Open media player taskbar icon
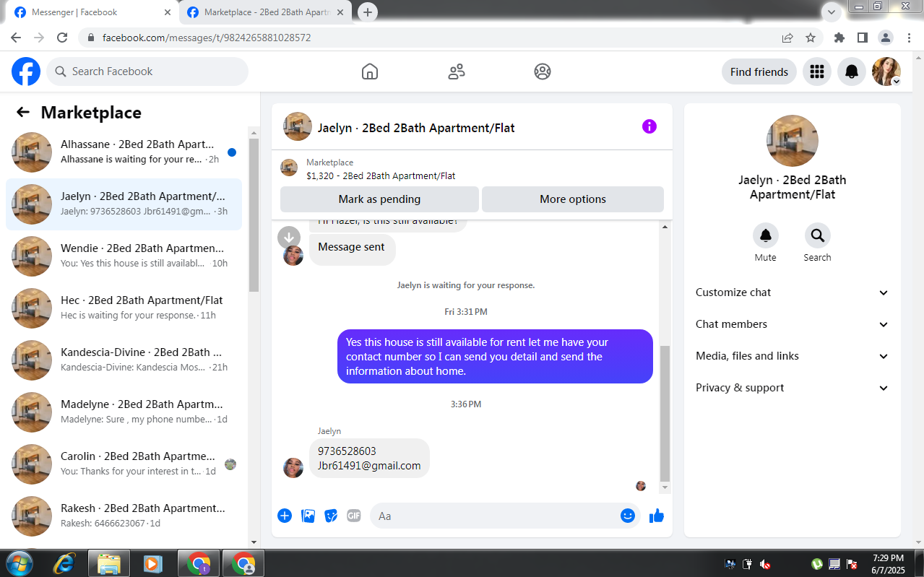924x577 pixels. (x=152, y=564)
